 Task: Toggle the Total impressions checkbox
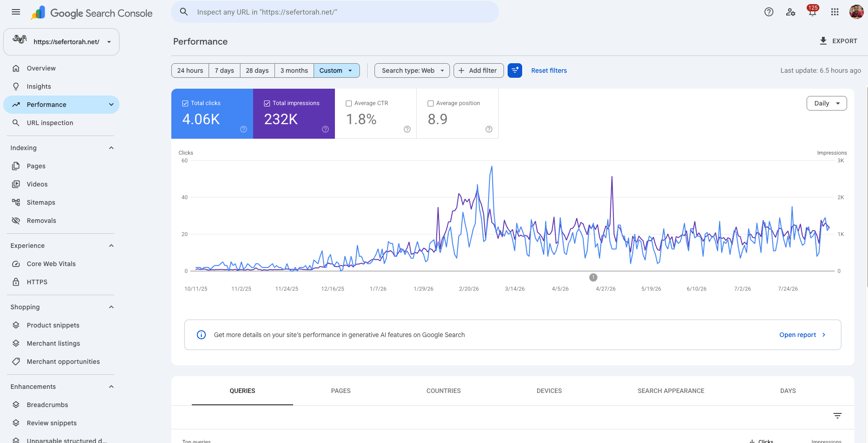[x=267, y=103]
